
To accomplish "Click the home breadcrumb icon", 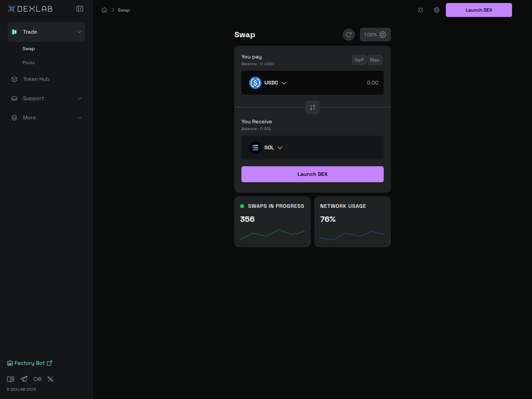I will point(104,10).
